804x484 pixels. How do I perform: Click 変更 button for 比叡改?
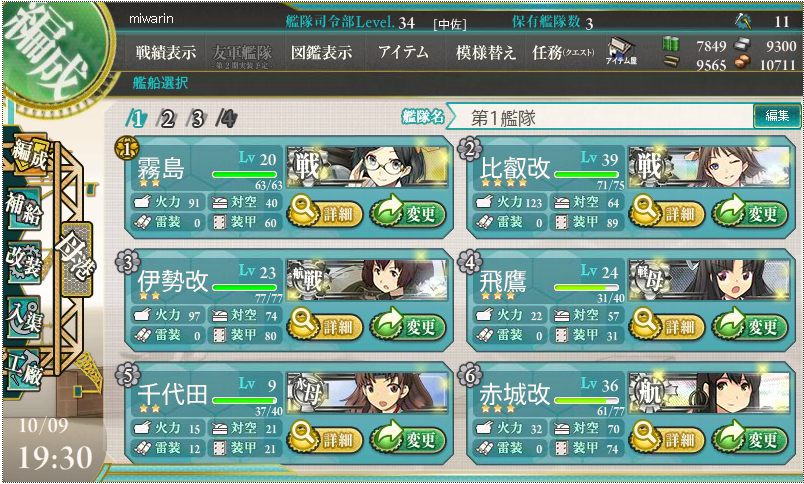click(x=751, y=213)
